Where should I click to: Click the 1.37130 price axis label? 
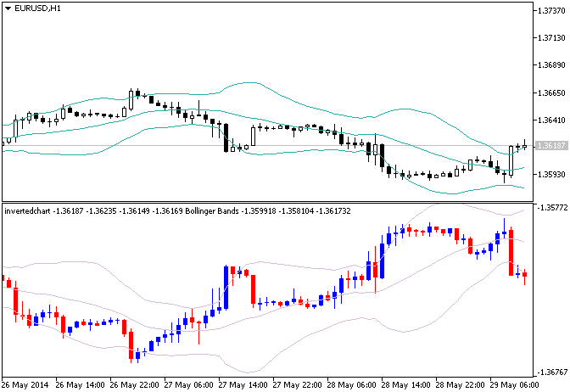pyautogui.click(x=551, y=37)
